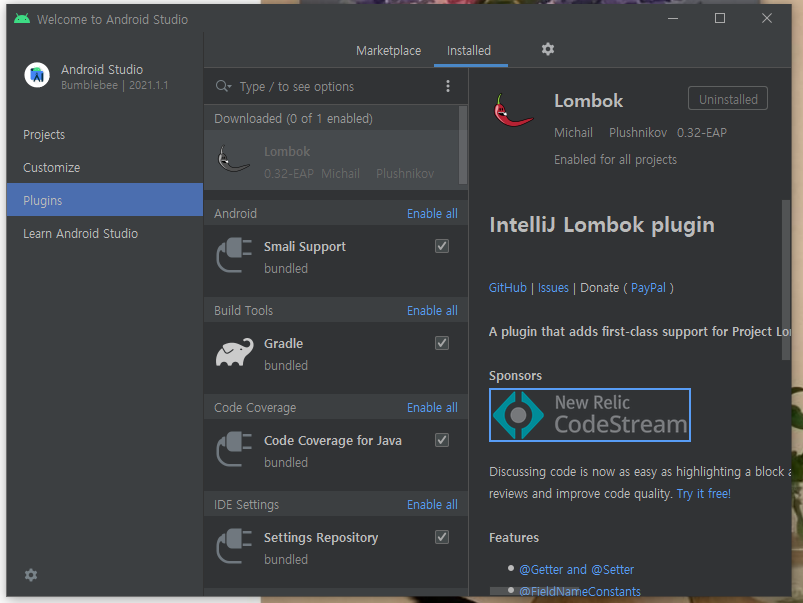Open Customize in the sidebar
Viewport: 803px width, 603px height.
(105, 168)
